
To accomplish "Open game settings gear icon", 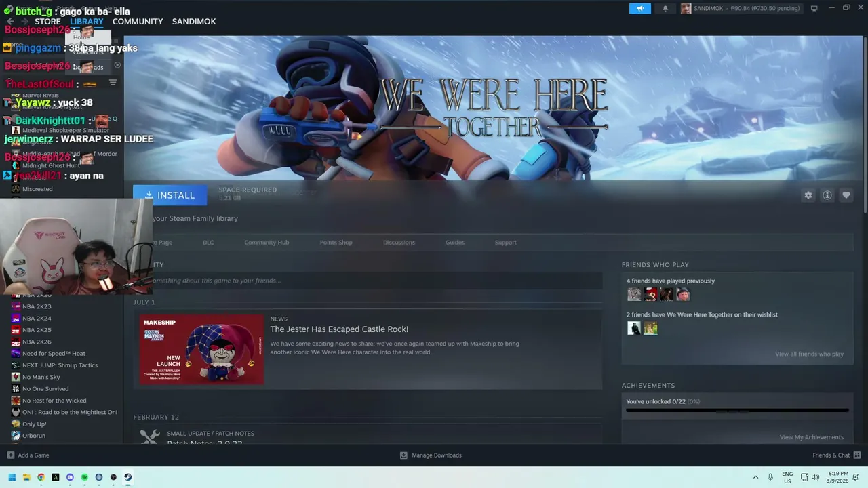I will point(808,195).
